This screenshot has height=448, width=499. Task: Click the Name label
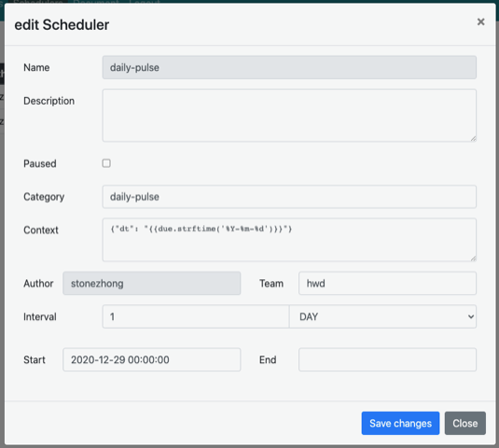[x=36, y=67]
